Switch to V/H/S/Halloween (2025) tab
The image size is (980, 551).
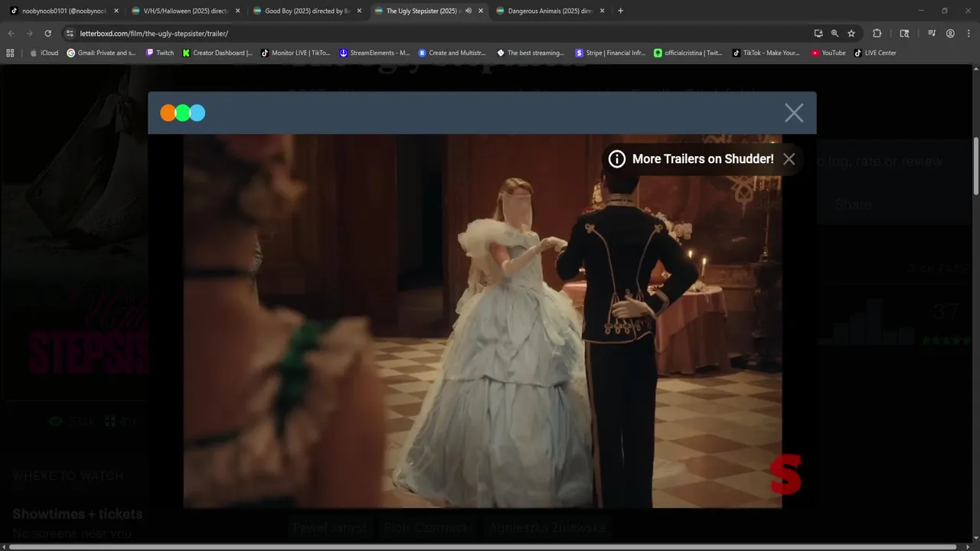(180, 11)
